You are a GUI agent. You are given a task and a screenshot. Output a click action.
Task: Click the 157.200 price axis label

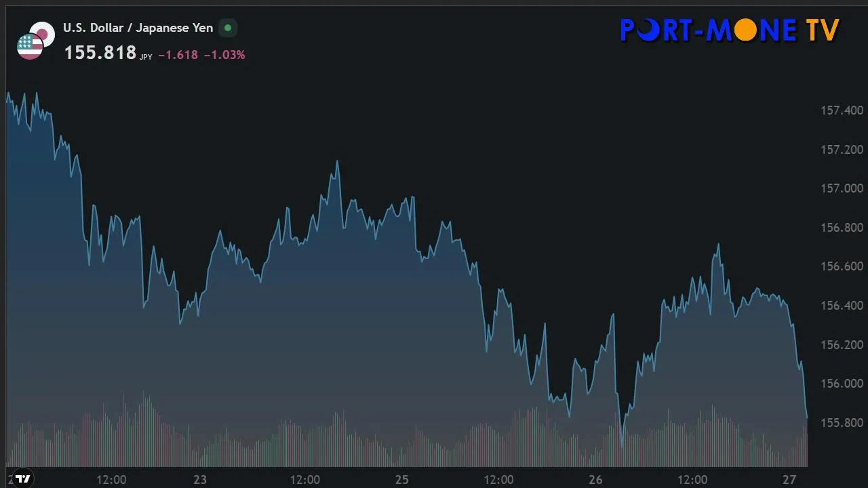pyautogui.click(x=842, y=149)
